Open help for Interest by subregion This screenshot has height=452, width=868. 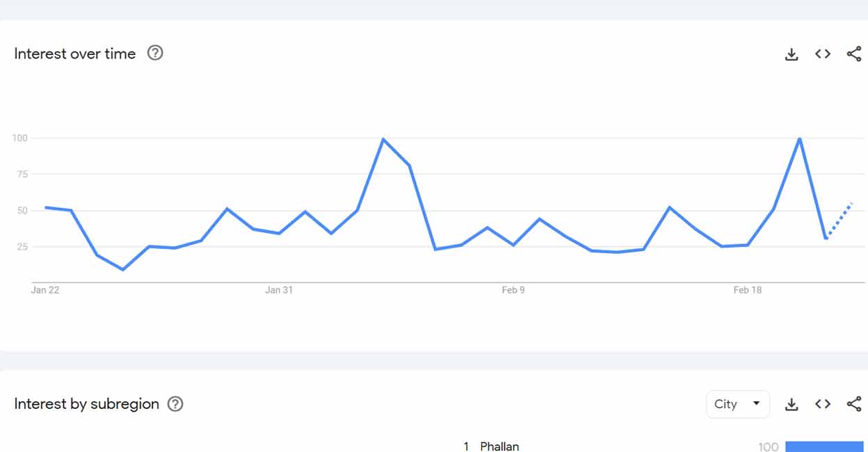175,404
